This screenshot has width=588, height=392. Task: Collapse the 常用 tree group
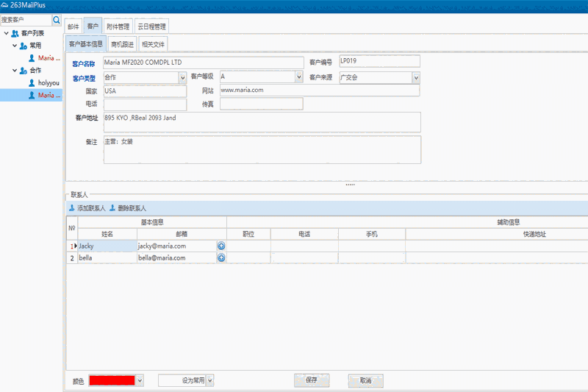[15, 46]
